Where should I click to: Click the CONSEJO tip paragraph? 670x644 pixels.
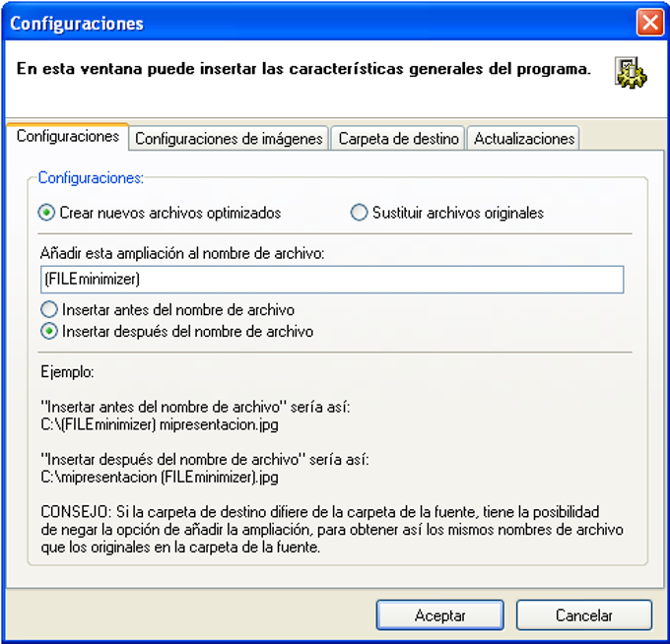tap(332, 530)
